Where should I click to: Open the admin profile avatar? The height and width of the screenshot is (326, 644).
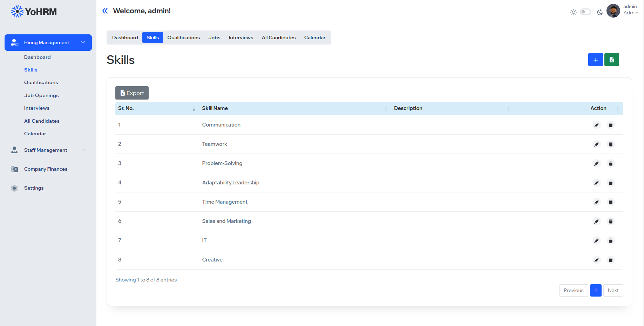[x=613, y=11]
